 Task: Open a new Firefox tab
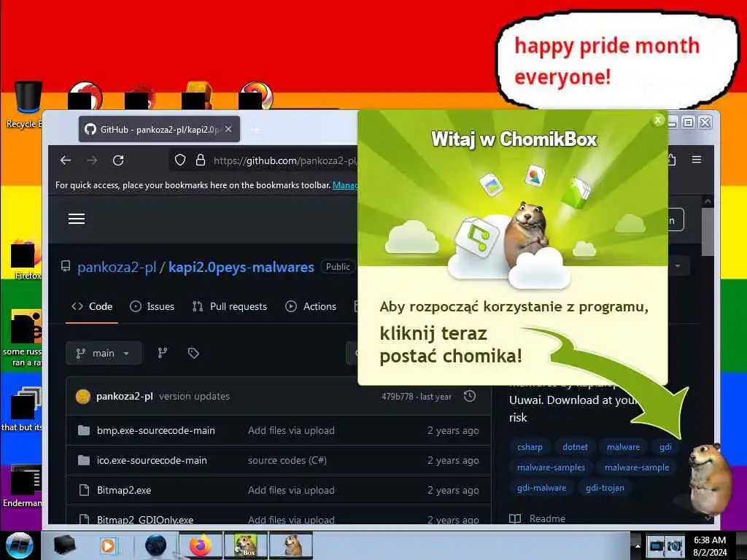pos(256,130)
